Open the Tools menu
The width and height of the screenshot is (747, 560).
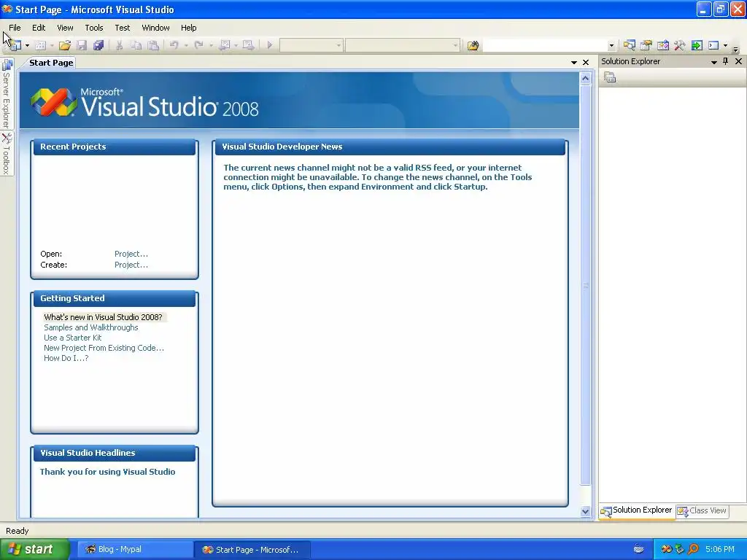click(94, 28)
